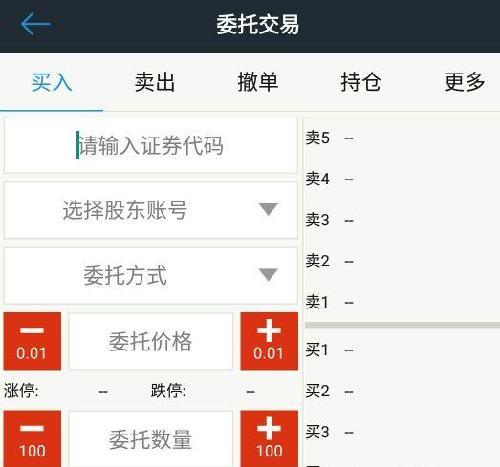Open the 选择股东账号 dropdown arrow
Viewport: 500px width, 467px height.
pyautogui.click(x=268, y=209)
